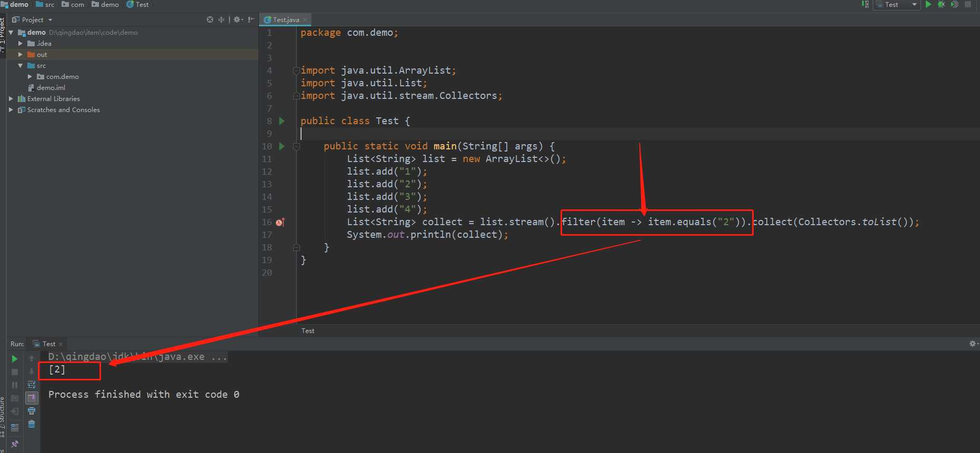Click the com breadcrumb in navigation bar
Viewport: 980px width, 453px height.
[x=73, y=4]
